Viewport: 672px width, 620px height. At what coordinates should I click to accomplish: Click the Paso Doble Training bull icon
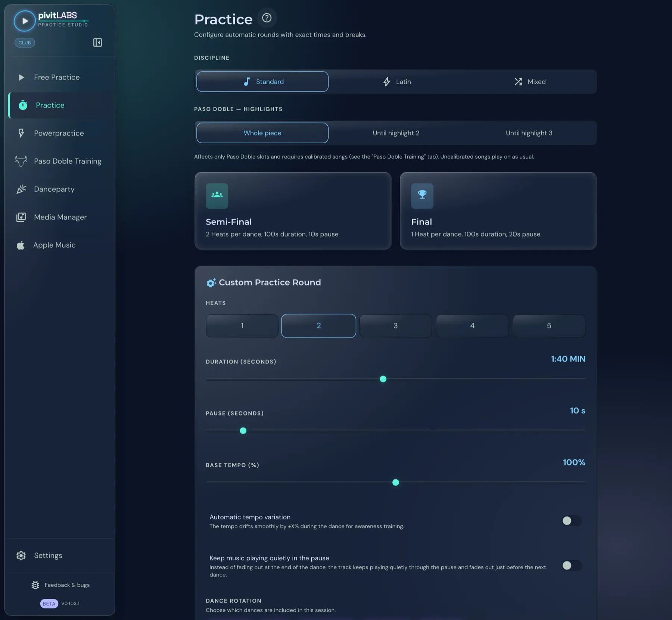click(x=21, y=161)
